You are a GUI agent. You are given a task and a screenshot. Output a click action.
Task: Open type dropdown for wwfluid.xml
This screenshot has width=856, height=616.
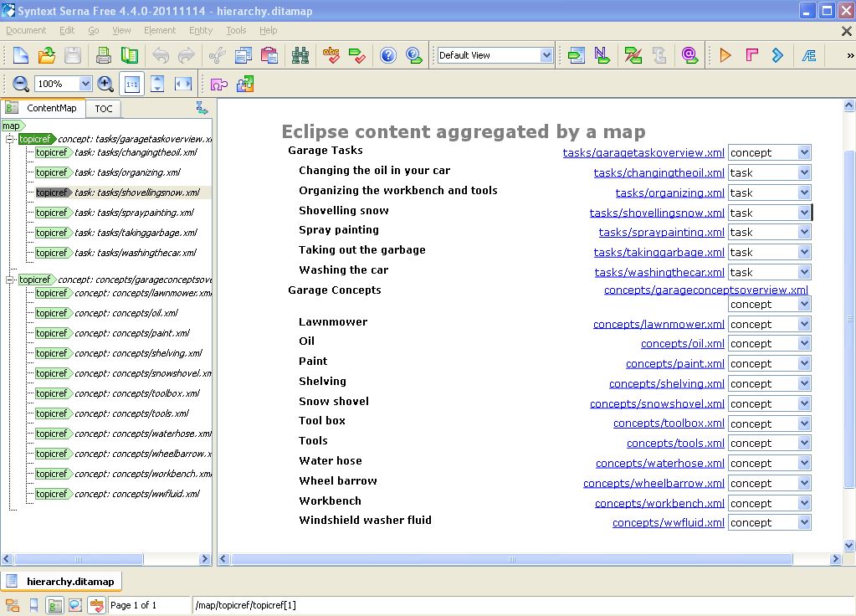803,522
